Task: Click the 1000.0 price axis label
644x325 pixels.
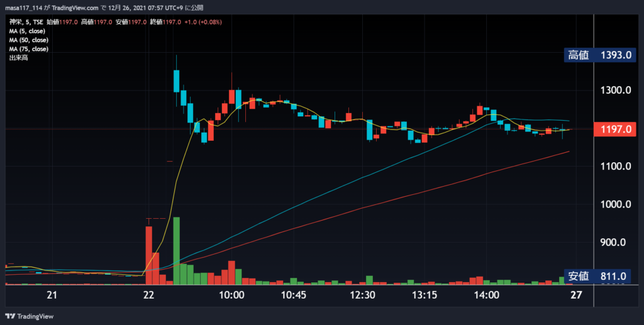Action: tap(616, 204)
